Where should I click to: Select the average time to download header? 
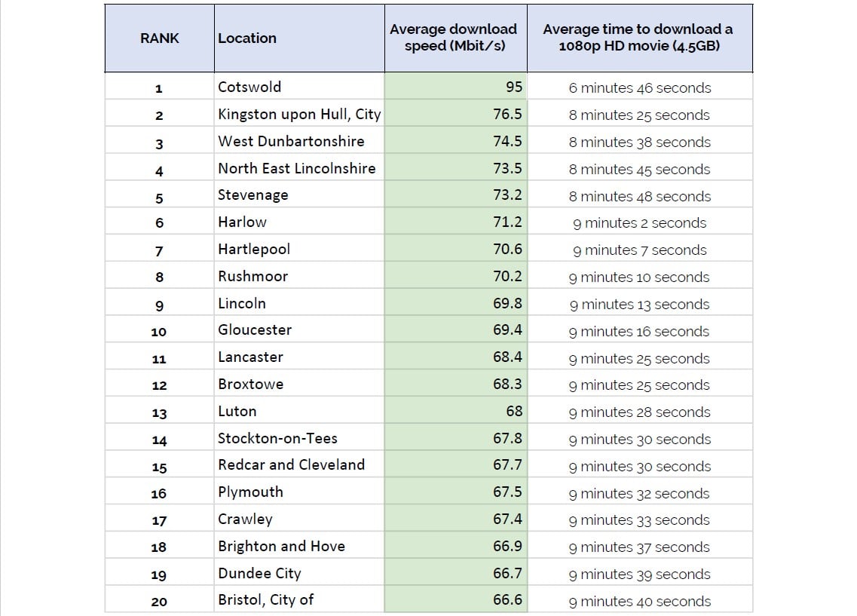(x=638, y=38)
